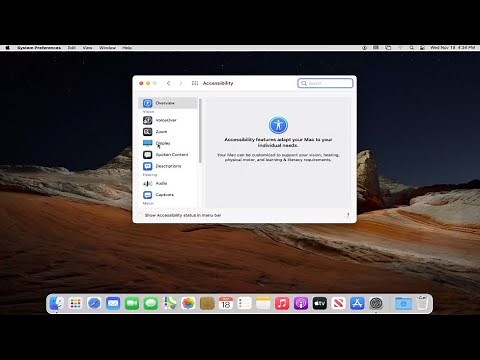The image size is (480, 360).
Task: Show all preferences with the grid button
Action: pyautogui.click(x=195, y=83)
